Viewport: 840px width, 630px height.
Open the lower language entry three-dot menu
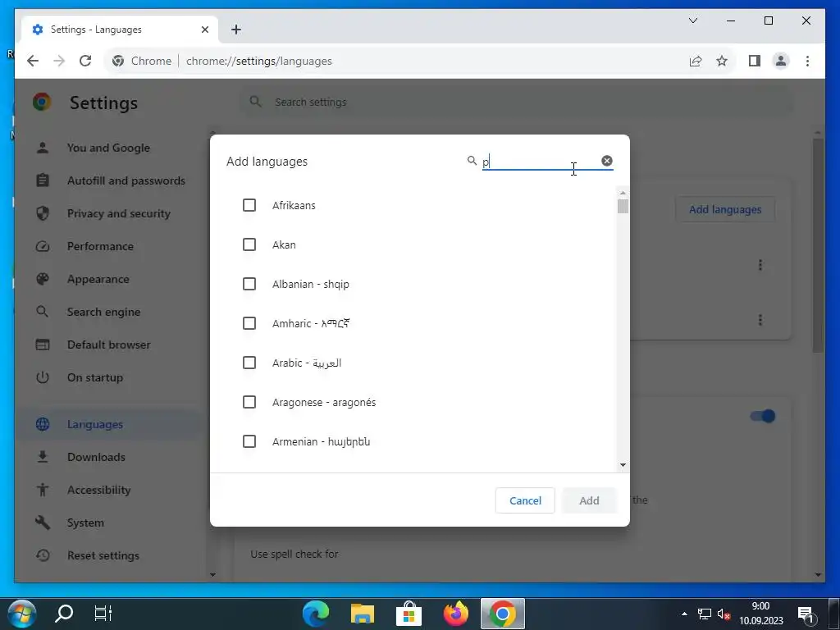pyautogui.click(x=760, y=320)
